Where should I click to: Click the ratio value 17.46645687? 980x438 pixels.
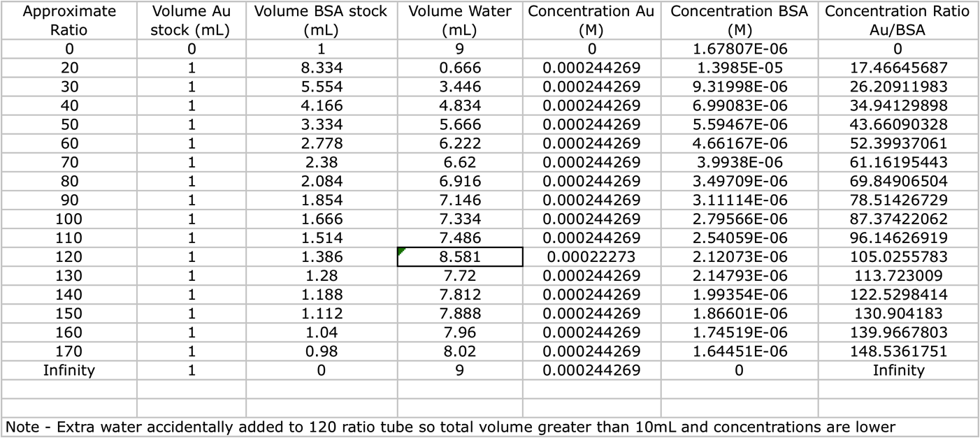tap(898, 68)
